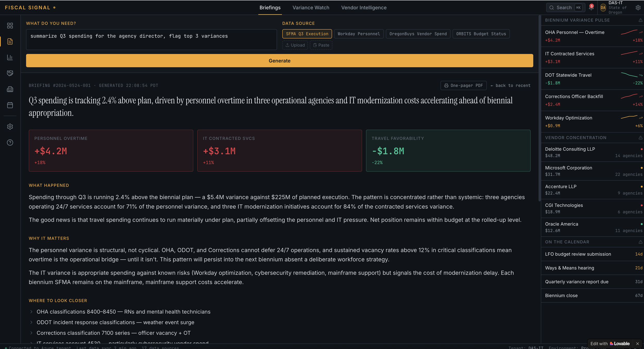The height and width of the screenshot is (349, 644).
Task: Open the sidebar settings gear icon
Action: click(10, 127)
